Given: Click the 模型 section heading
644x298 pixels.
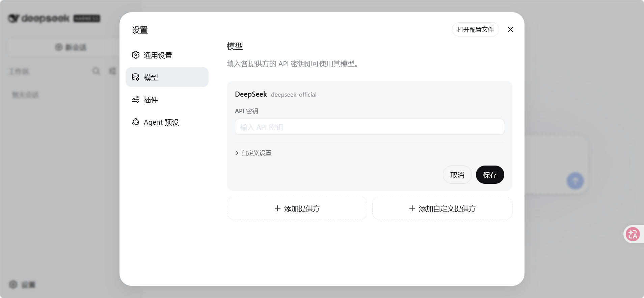Looking at the screenshot, I should [x=235, y=46].
